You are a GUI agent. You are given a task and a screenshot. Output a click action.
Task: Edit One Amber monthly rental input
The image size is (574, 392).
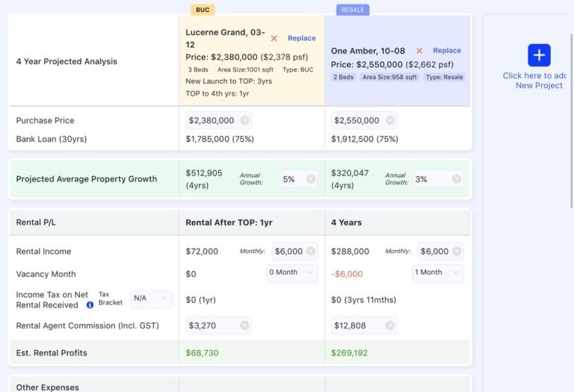(x=441, y=251)
